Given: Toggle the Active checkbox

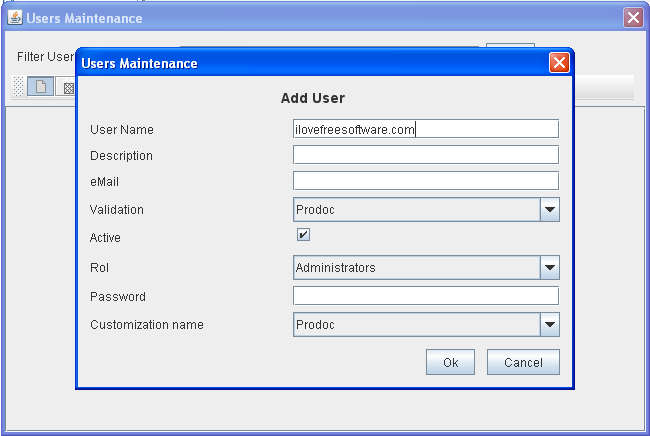Looking at the screenshot, I should click(303, 235).
